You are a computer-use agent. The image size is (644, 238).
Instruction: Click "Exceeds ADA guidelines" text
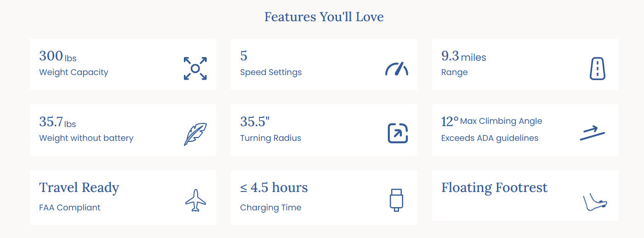pos(490,138)
